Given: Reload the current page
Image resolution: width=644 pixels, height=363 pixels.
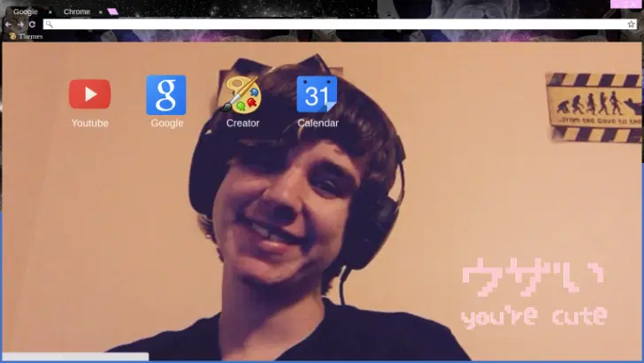Looking at the screenshot, I should [x=32, y=24].
